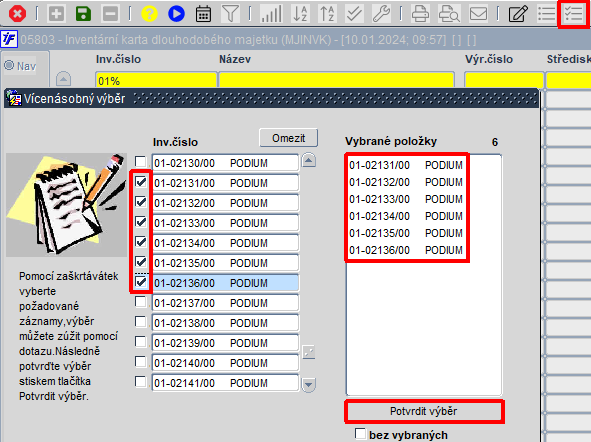Check the box for 01-02140/00
Screen dimensions: 591x442
141,362
